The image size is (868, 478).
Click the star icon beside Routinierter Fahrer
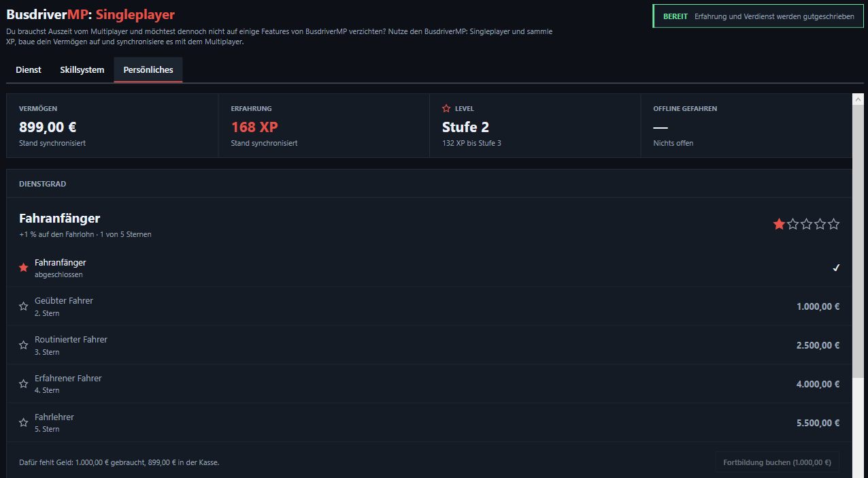(x=24, y=345)
